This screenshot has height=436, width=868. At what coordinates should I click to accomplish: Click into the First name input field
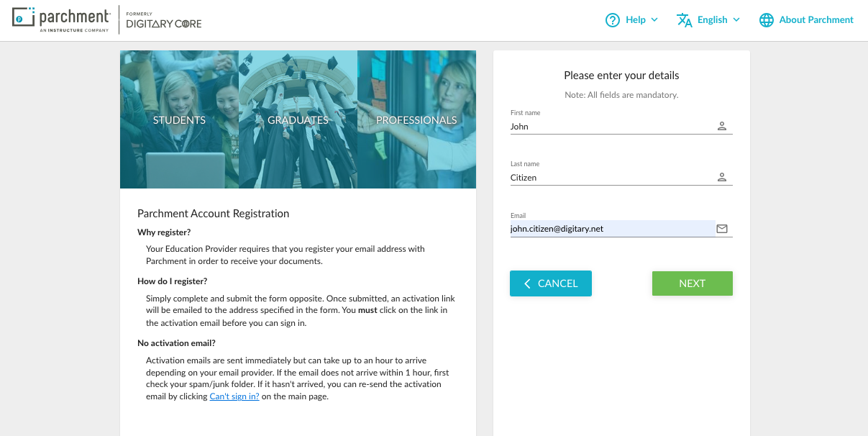click(x=611, y=127)
